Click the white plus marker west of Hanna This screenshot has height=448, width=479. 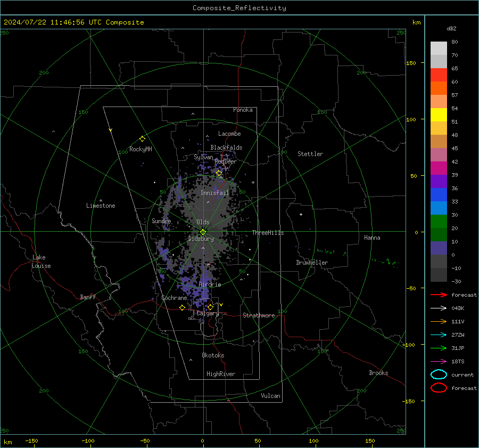pos(301,214)
